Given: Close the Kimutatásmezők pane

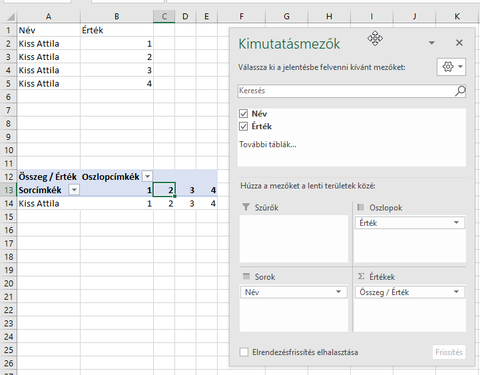Looking at the screenshot, I should (x=459, y=43).
